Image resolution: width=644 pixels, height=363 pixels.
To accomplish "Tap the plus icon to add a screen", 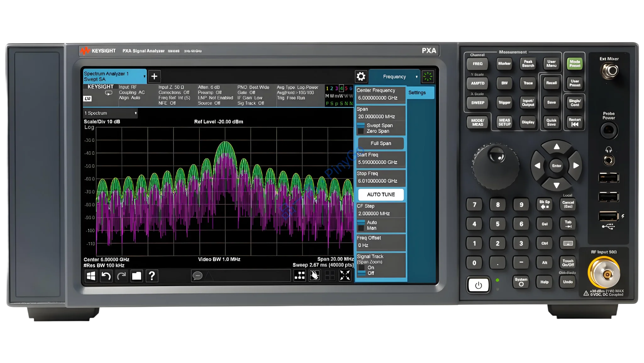I will 154,77.
